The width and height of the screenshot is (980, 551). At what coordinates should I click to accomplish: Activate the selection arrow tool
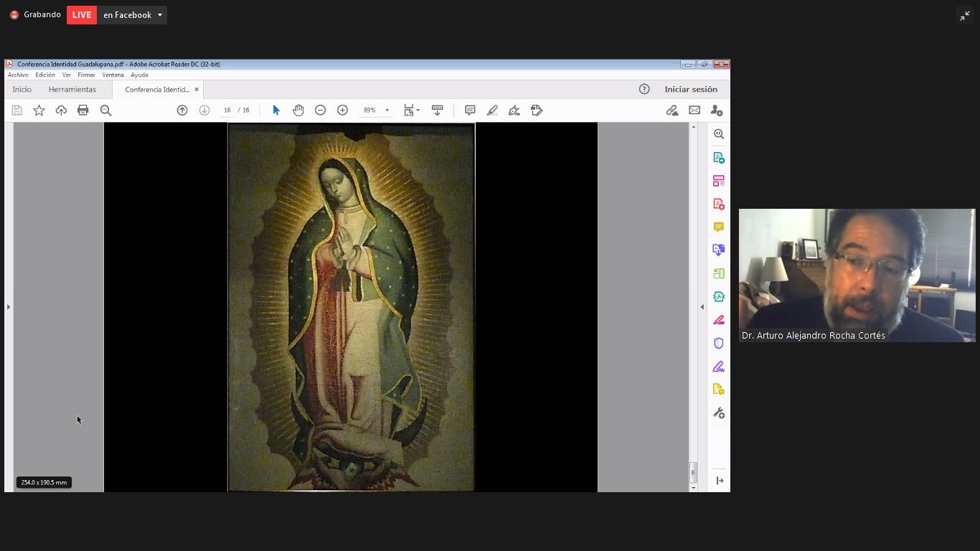pyautogui.click(x=276, y=110)
